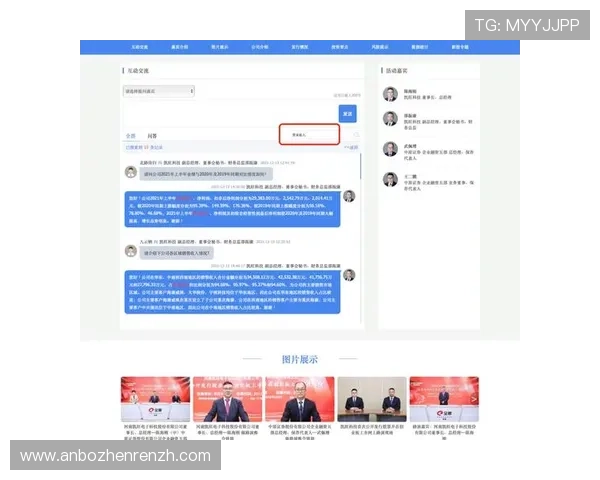Image resolution: width=600 pixels, height=480 pixels.
Task: Switch to the 全部 tab
Action: (x=130, y=136)
